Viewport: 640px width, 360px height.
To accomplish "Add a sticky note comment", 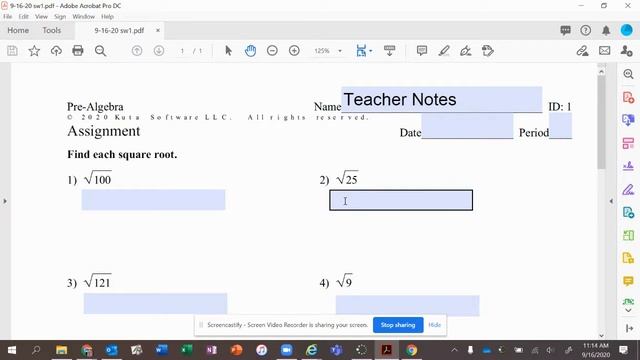I will coord(422,51).
